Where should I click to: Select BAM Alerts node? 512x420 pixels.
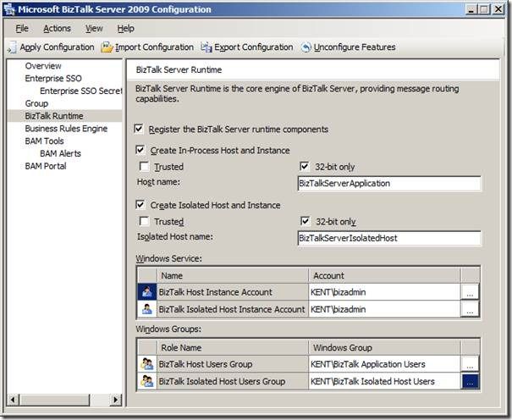pos(60,153)
